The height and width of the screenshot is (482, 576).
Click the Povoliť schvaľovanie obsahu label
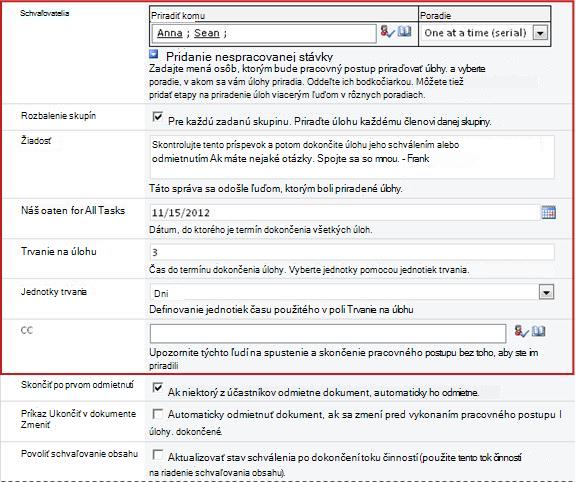point(79,454)
